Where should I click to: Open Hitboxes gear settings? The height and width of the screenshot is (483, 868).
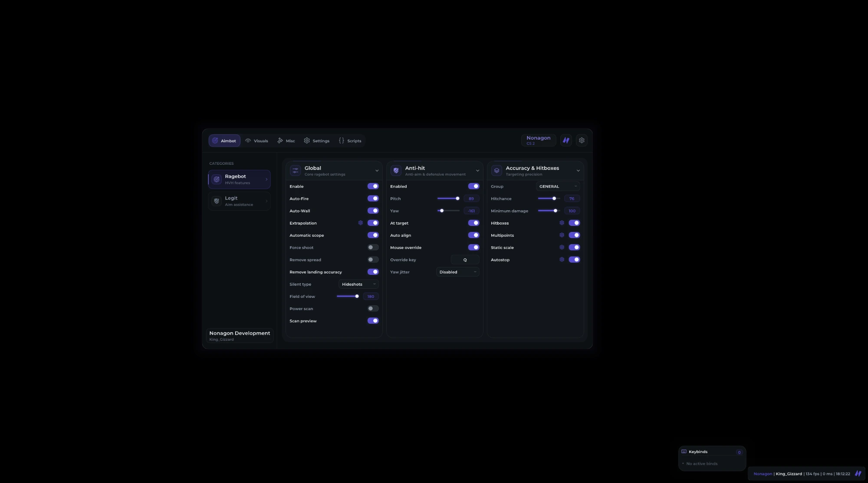pyautogui.click(x=562, y=223)
